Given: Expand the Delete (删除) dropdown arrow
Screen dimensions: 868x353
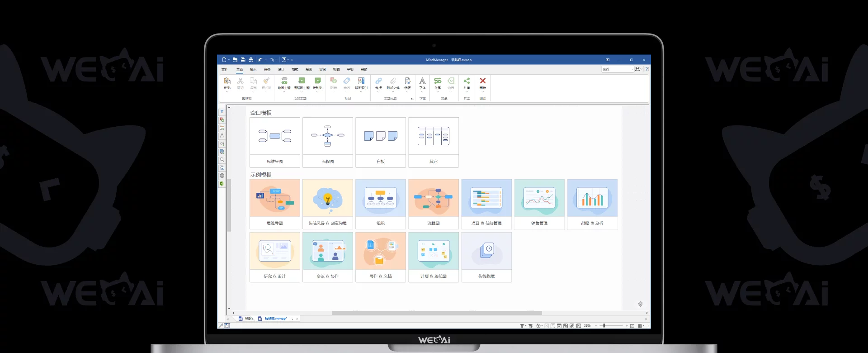Looking at the screenshot, I should 483,92.
